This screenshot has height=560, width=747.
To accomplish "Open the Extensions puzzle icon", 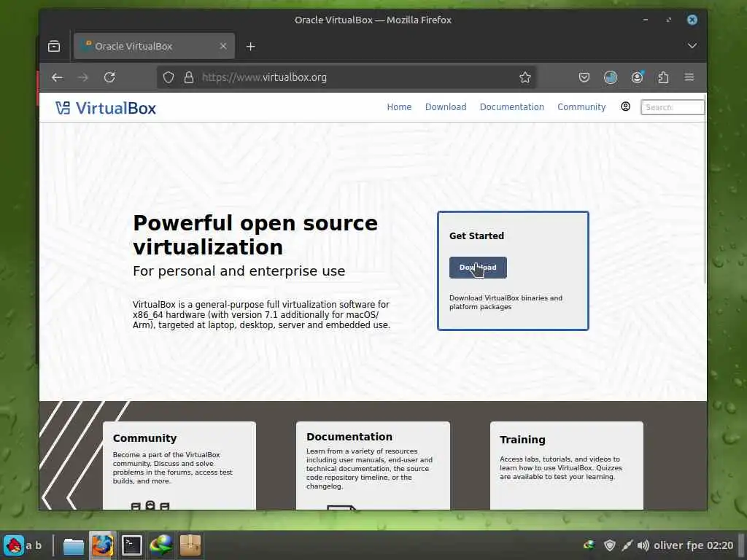I will (663, 77).
